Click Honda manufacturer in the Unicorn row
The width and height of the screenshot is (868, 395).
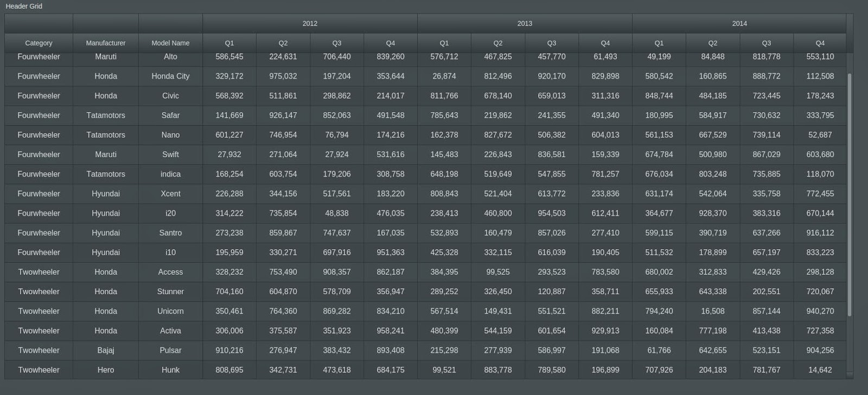[x=106, y=311]
